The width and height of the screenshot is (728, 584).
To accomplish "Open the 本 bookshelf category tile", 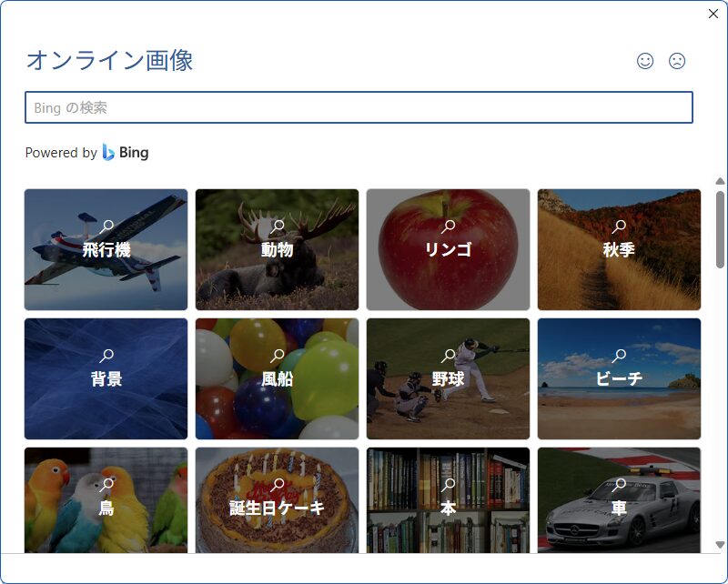I will pos(448,500).
